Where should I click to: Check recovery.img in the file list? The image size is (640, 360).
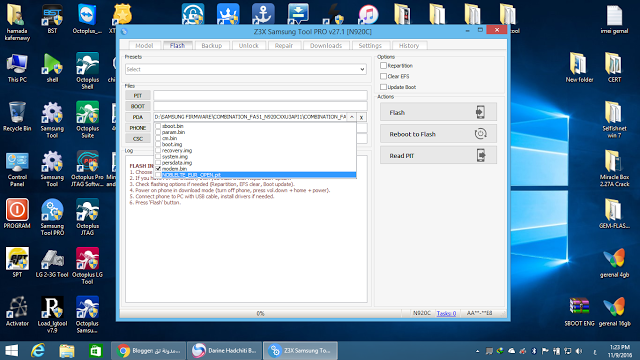(158, 150)
